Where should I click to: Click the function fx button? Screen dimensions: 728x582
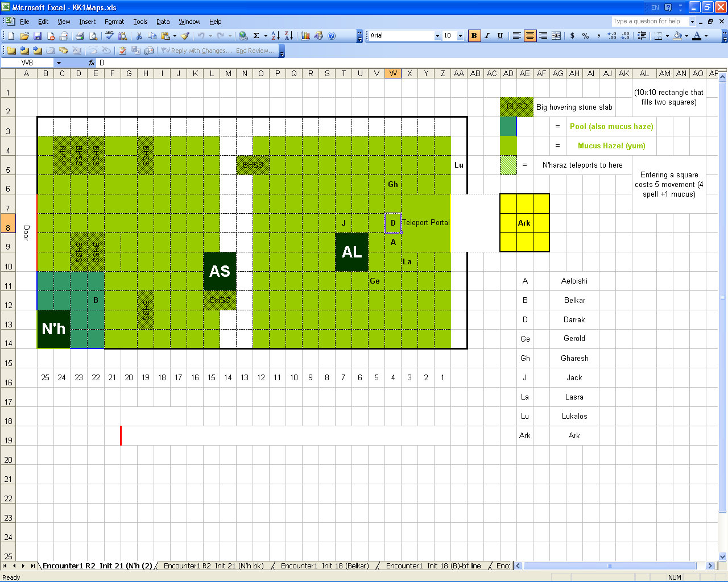point(92,63)
